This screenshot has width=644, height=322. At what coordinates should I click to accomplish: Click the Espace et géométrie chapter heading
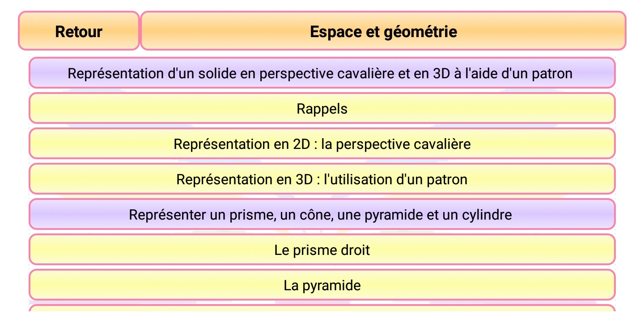[x=383, y=31]
